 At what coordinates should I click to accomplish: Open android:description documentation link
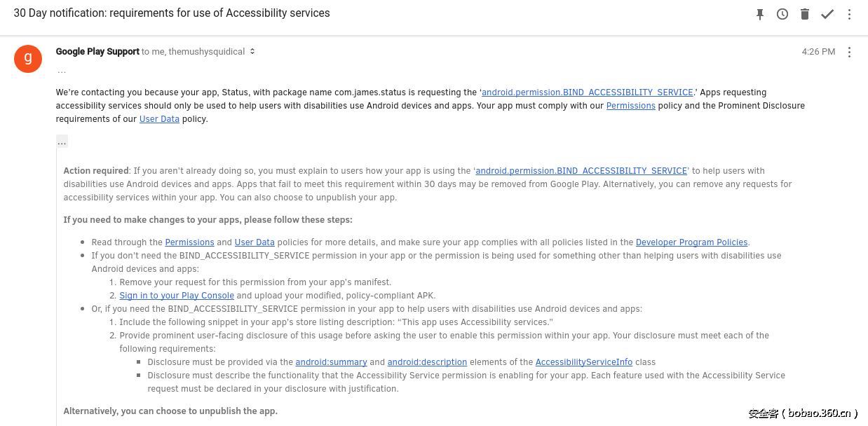click(427, 362)
